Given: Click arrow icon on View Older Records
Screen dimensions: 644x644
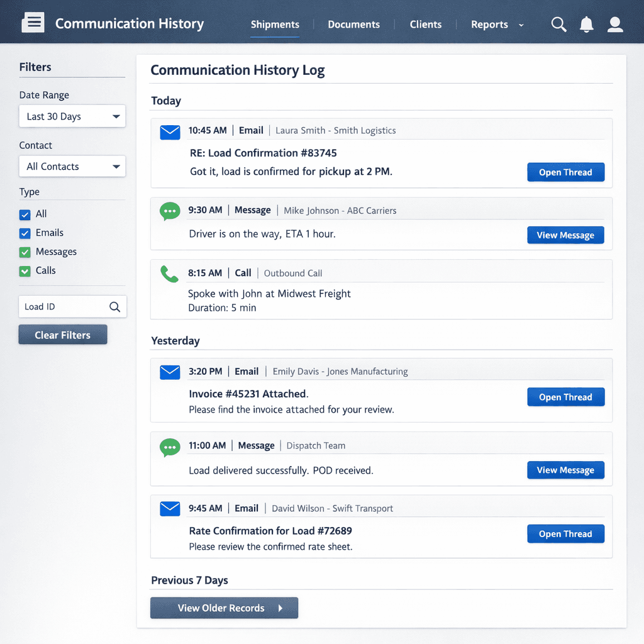Looking at the screenshot, I should coord(280,608).
